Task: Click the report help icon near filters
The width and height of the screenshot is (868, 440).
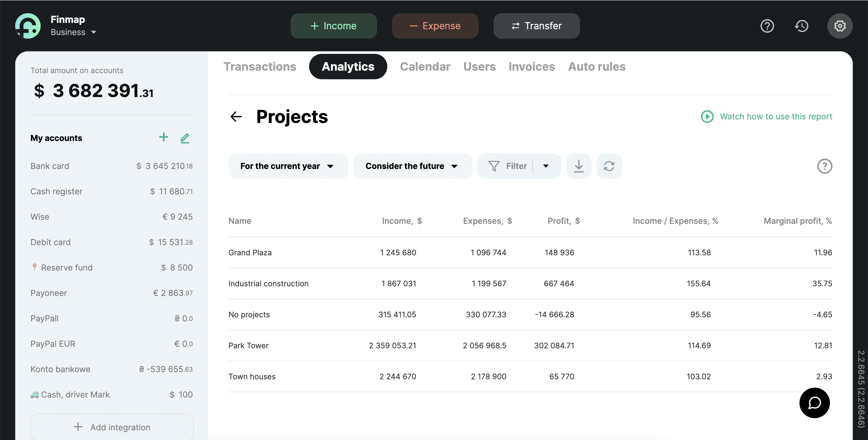Action: (x=824, y=166)
